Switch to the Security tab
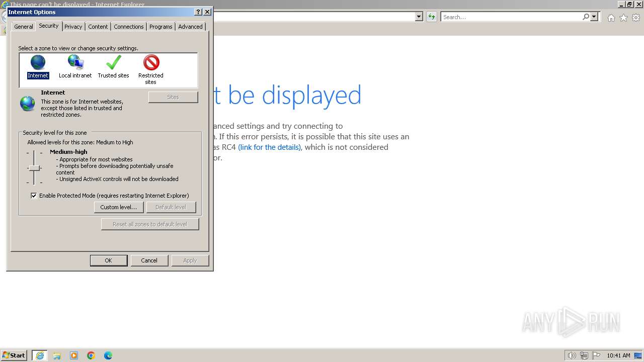The width and height of the screenshot is (644, 362). 49,26
